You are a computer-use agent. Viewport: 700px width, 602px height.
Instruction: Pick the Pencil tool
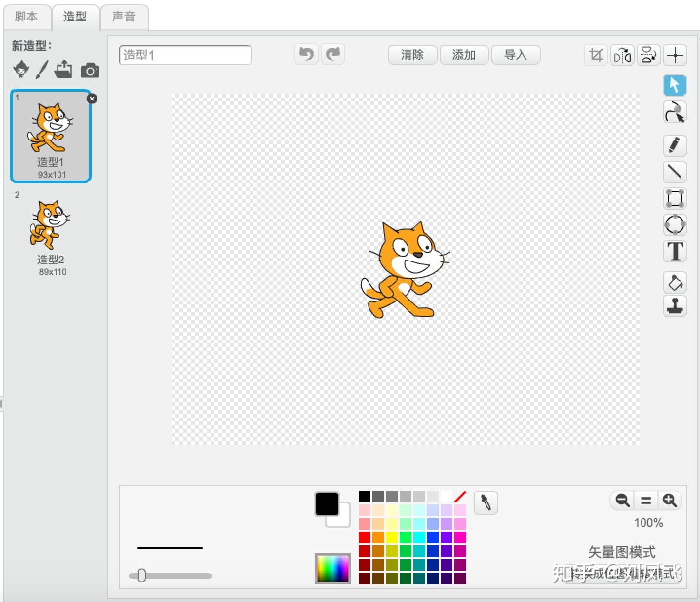(675, 145)
